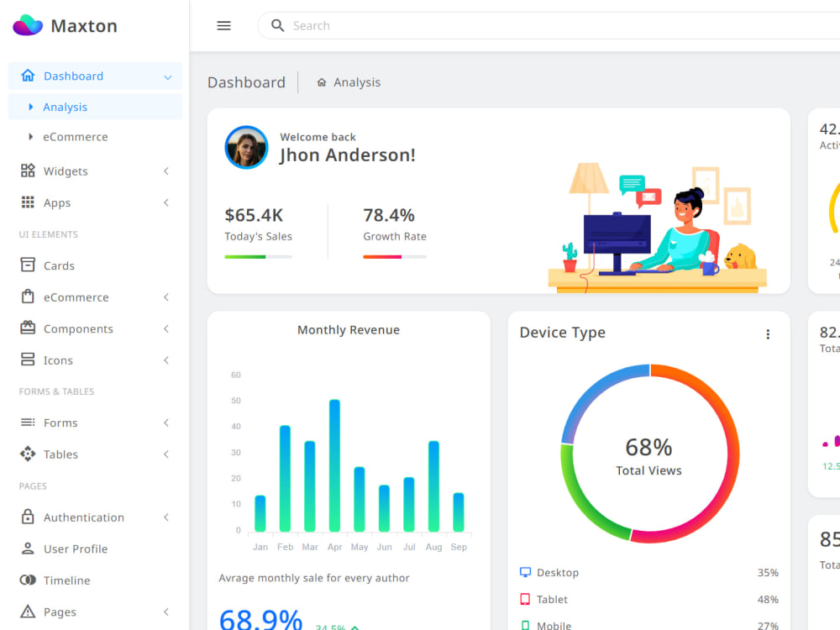Screen dimensions: 840x630
Task: Open the Cards menu item
Action: point(95,265)
